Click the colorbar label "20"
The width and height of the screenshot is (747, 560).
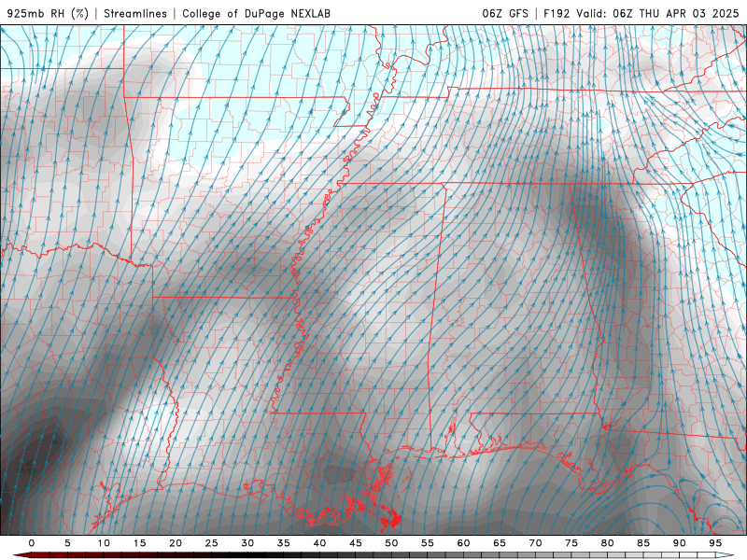coord(176,543)
